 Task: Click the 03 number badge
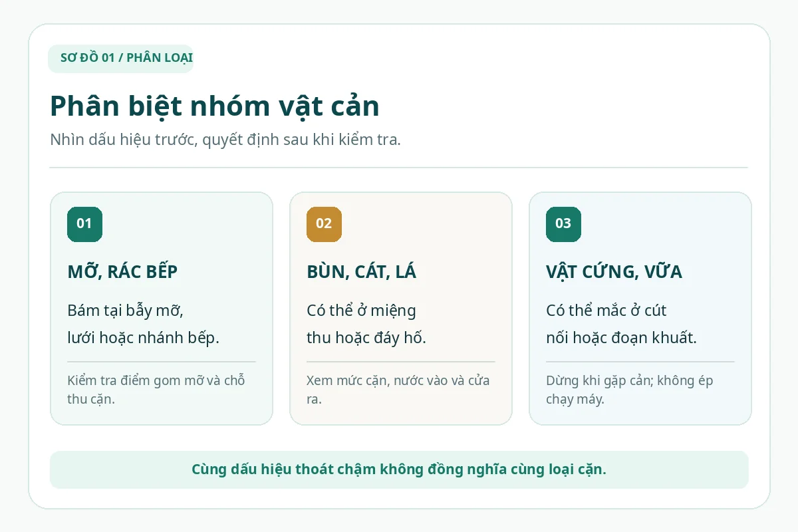coord(563,224)
